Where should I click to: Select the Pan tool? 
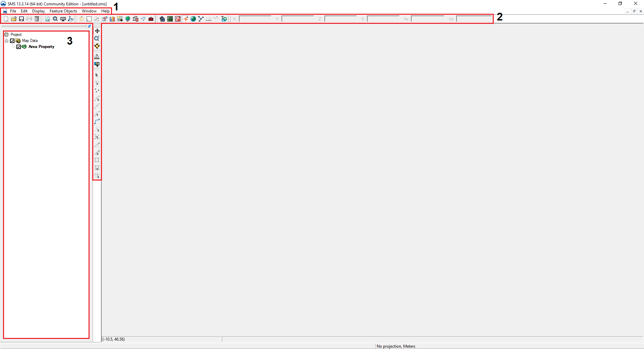click(x=97, y=31)
